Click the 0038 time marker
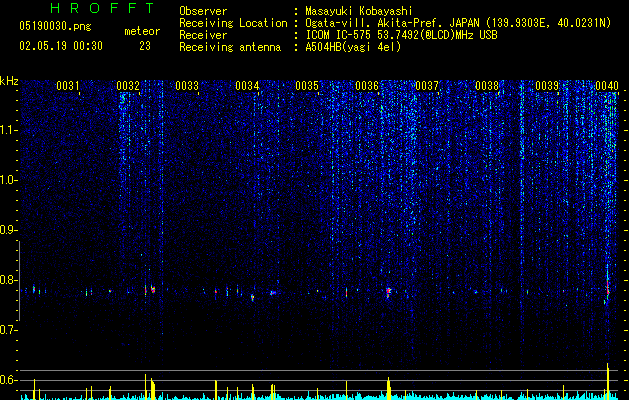 coord(487,86)
